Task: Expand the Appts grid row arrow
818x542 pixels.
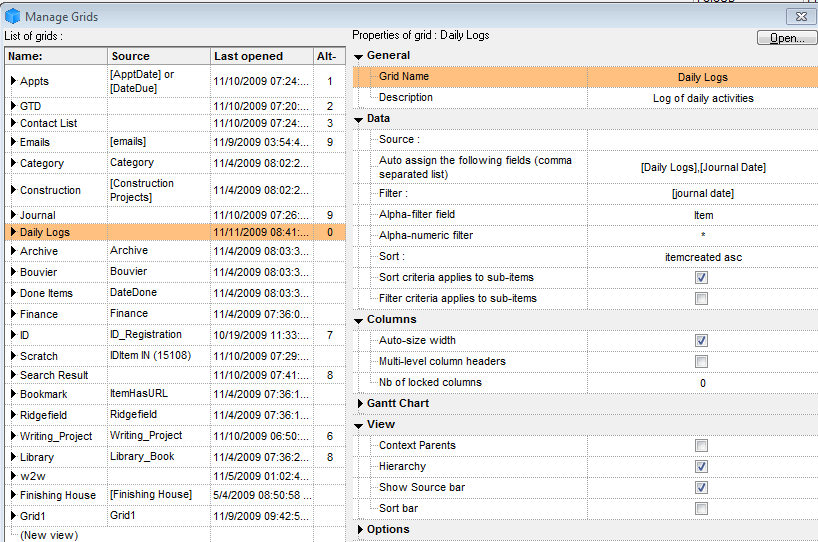Action: (x=13, y=81)
